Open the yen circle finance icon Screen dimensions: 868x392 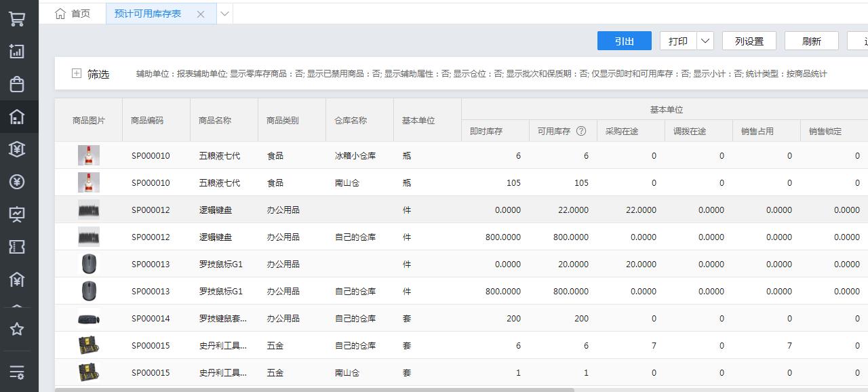pyautogui.click(x=17, y=182)
